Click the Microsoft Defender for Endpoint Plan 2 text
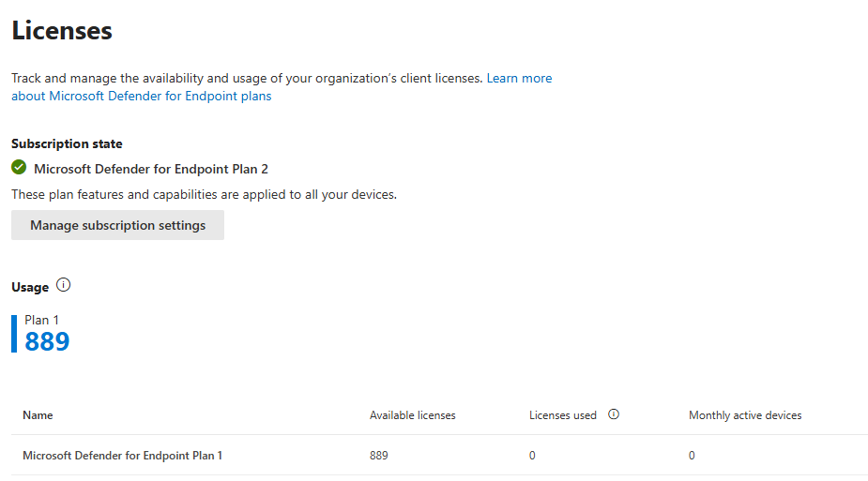868x481 pixels. 151,169
